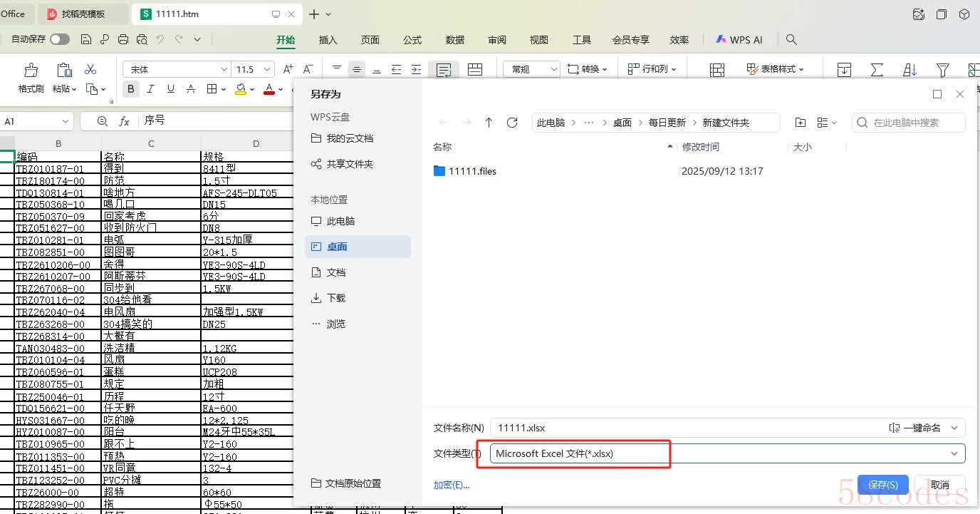Click the 保存(S) button

[x=882, y=485]
